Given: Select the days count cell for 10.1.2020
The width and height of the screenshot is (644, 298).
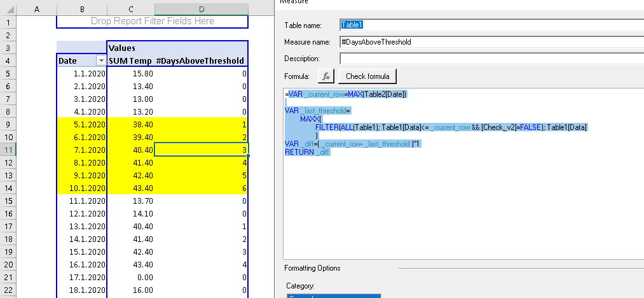Looking at the screenshot, I should tap(202, 188).
